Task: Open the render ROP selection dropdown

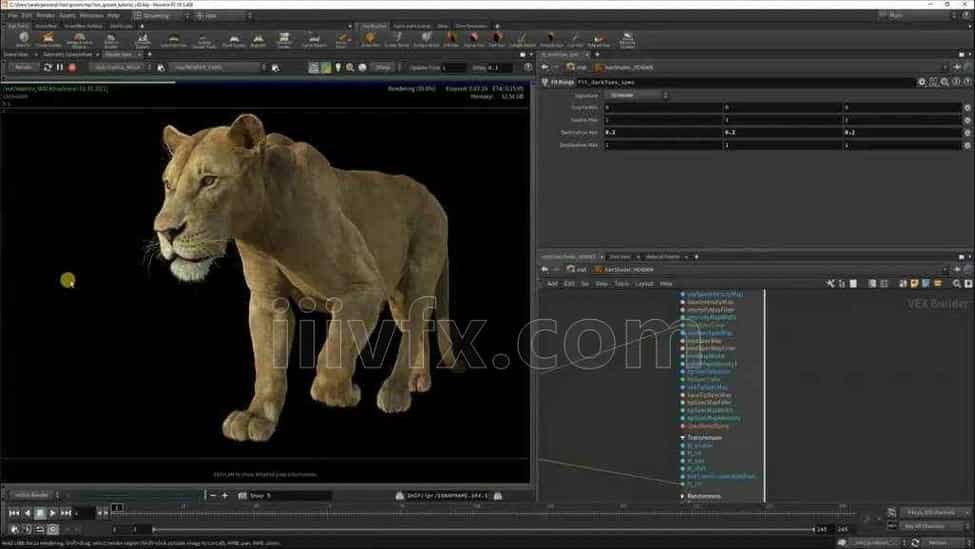Action: click(x=121, y=67)
